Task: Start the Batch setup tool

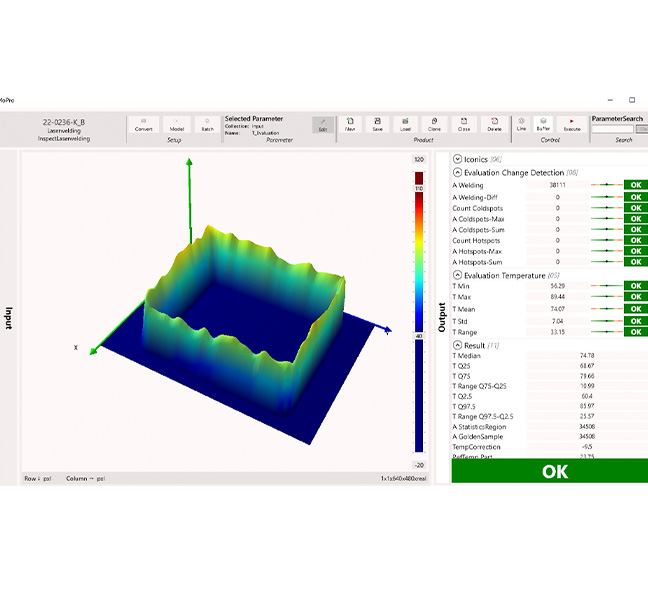Action: (x=207, y=124)
